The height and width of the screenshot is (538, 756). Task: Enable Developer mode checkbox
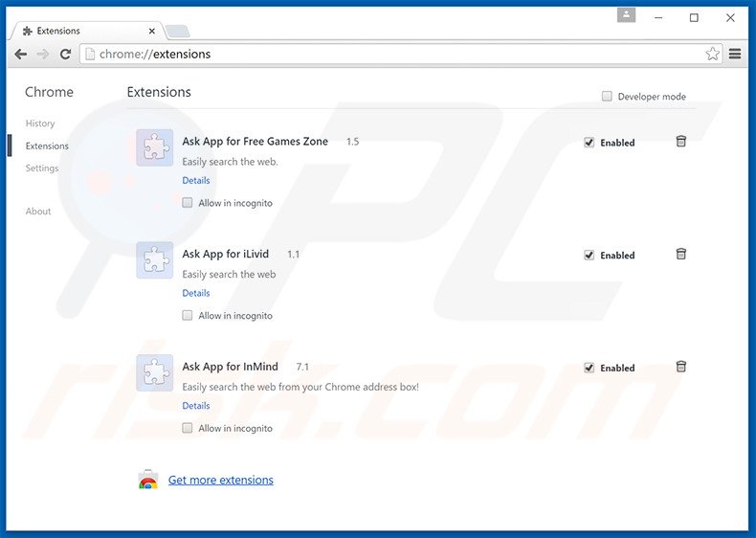click(607, 96)
